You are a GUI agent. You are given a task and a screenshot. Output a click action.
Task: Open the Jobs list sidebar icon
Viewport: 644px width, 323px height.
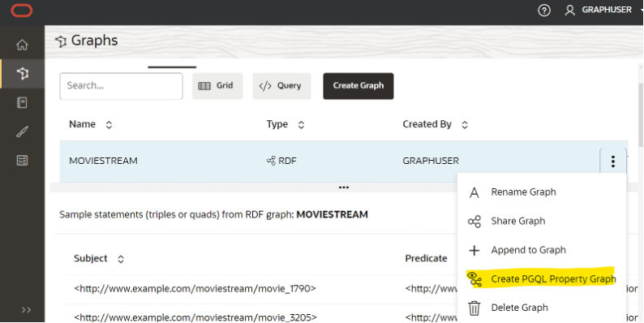(x=22, y=160)
